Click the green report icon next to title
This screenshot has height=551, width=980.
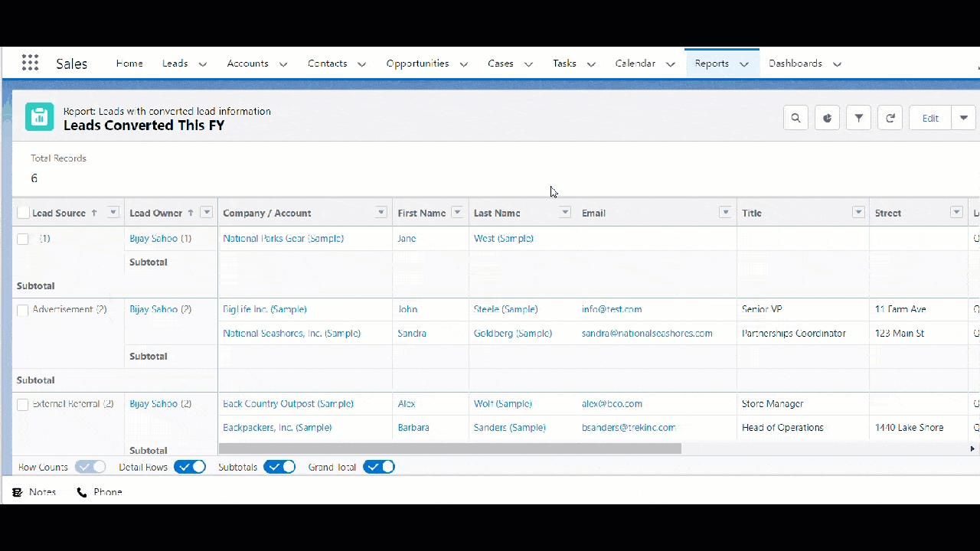(x=39, y=116)
